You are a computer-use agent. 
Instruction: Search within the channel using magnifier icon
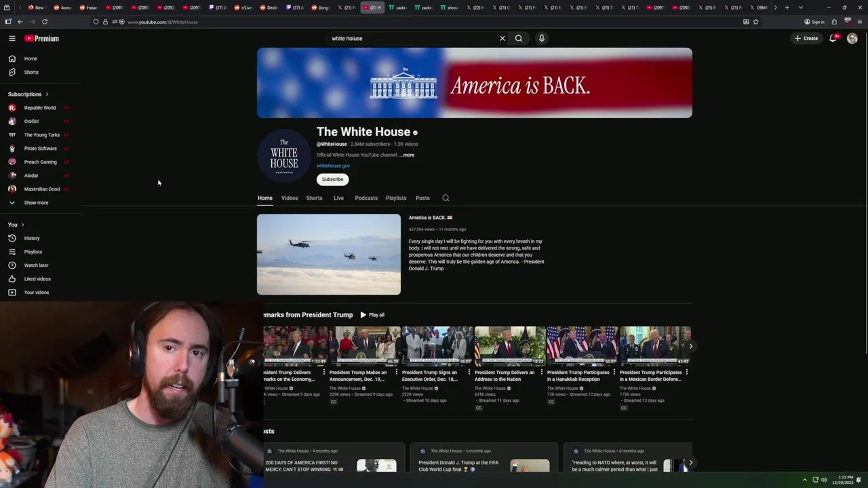(446, 198)
